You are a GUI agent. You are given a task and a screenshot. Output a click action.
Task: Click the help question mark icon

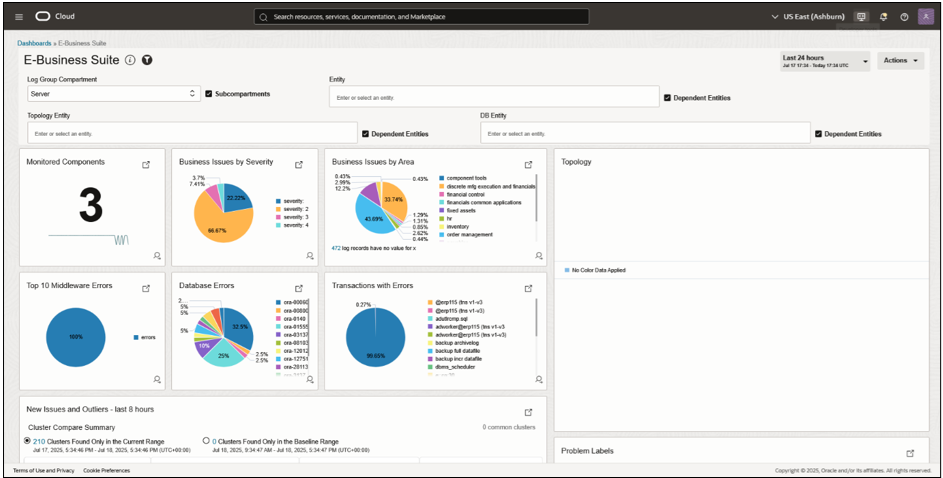click(x=904, y=17)
